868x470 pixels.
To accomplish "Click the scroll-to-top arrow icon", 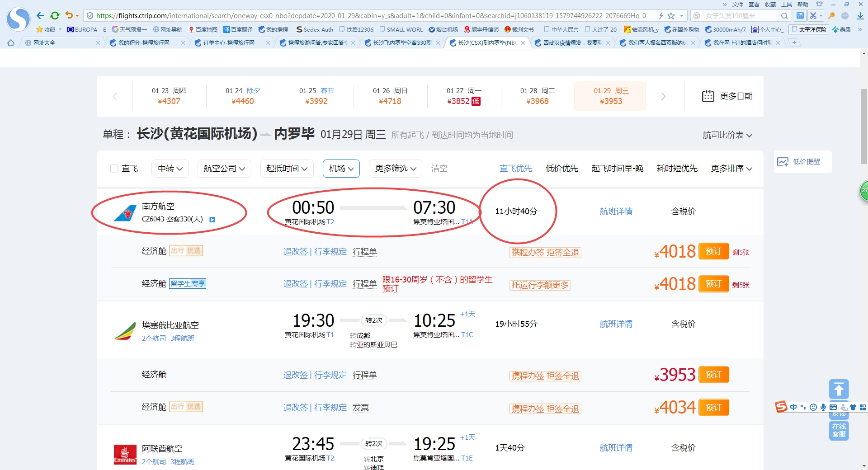I will point(839,389).
